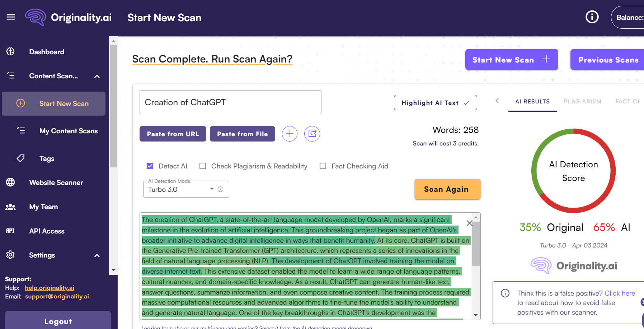Image resolution: width=644 pixels, height=329 pixels.
Task: Open the help.originality.ai link
Action: (x=50, y=288)
